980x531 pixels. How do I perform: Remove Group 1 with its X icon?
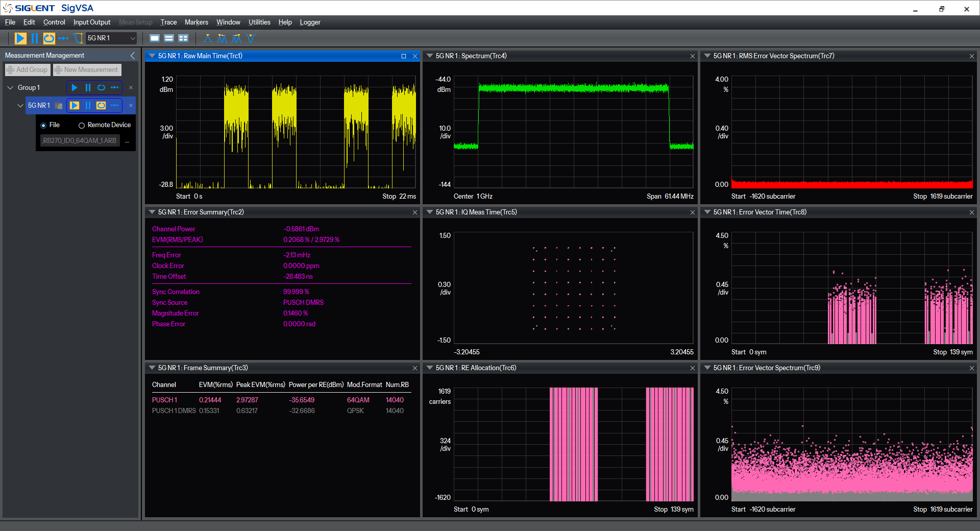point(131,88)
